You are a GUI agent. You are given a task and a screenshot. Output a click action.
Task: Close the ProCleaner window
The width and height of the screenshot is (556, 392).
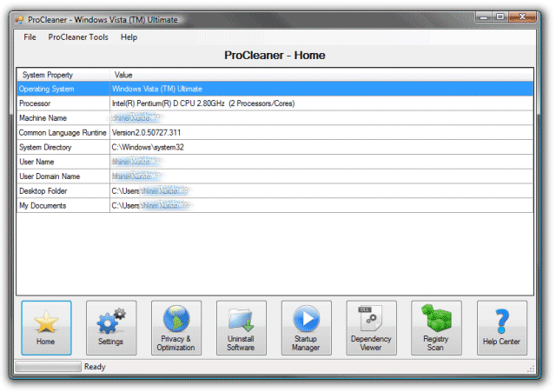click(x=522, y=17)
